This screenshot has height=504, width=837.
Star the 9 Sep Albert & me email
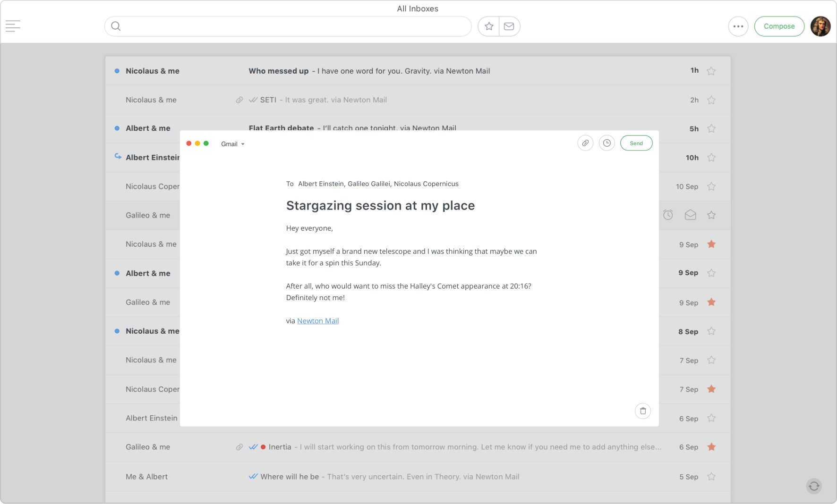click(711, 273)
